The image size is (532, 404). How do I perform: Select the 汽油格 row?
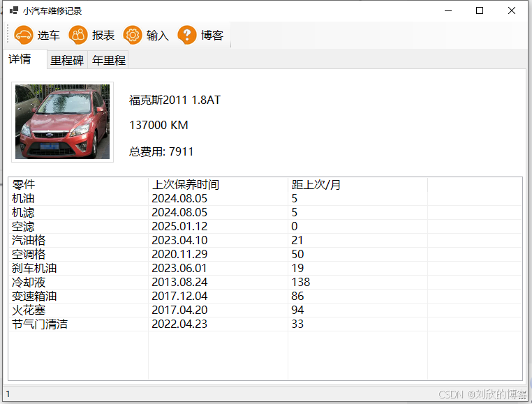[x=265, y=240]
